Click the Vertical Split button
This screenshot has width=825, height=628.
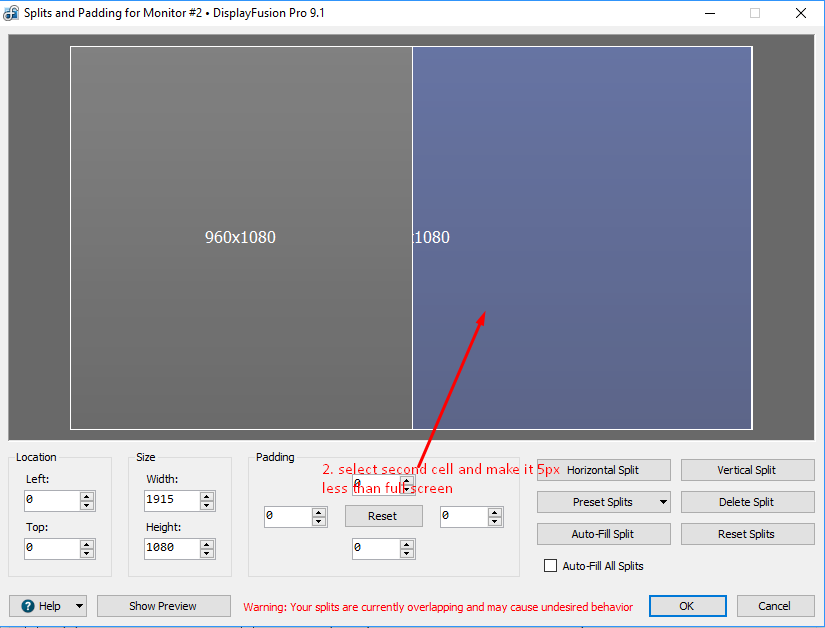pyautogui.click(x=746, y=470)
